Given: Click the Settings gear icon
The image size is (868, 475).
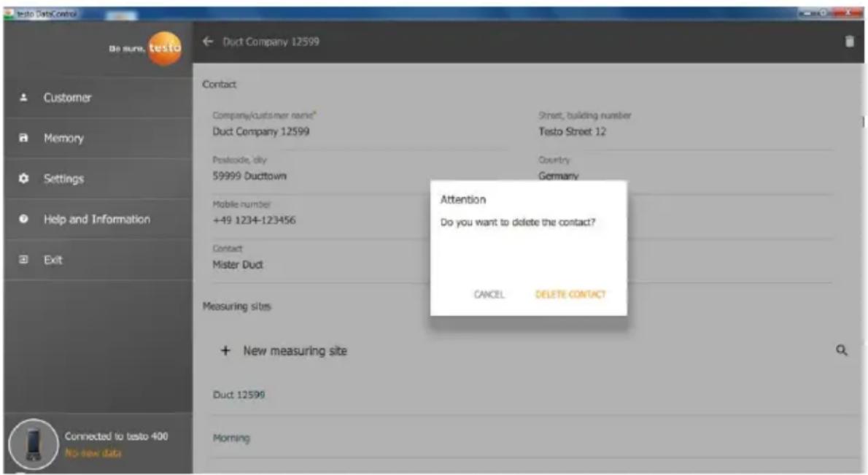Looking at the screenshot, I should (x=23, y=178).
